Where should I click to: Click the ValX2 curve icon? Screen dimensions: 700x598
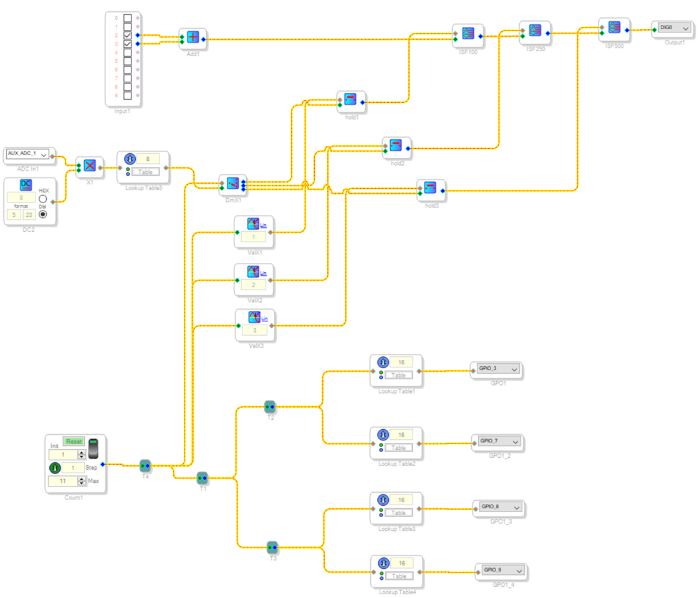[x=253, y=271]
